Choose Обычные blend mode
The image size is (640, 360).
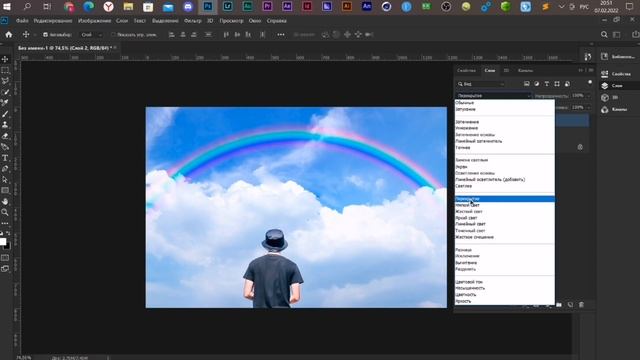pyautogui.click(x=505, y=103)
